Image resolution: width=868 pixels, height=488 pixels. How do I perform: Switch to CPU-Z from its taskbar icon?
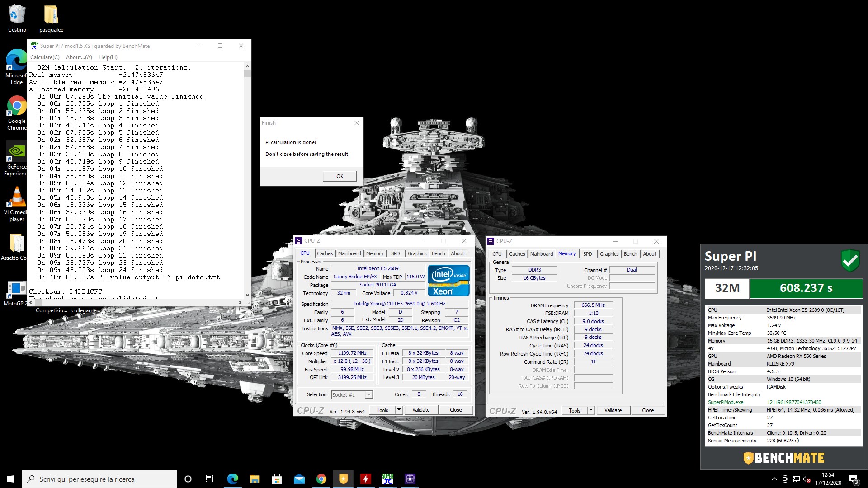[x=410, y=479]
